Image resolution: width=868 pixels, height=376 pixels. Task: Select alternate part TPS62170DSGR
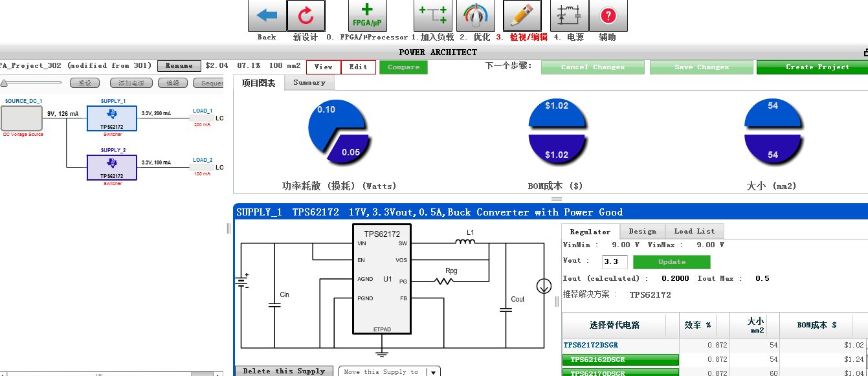tap(620, 372)
